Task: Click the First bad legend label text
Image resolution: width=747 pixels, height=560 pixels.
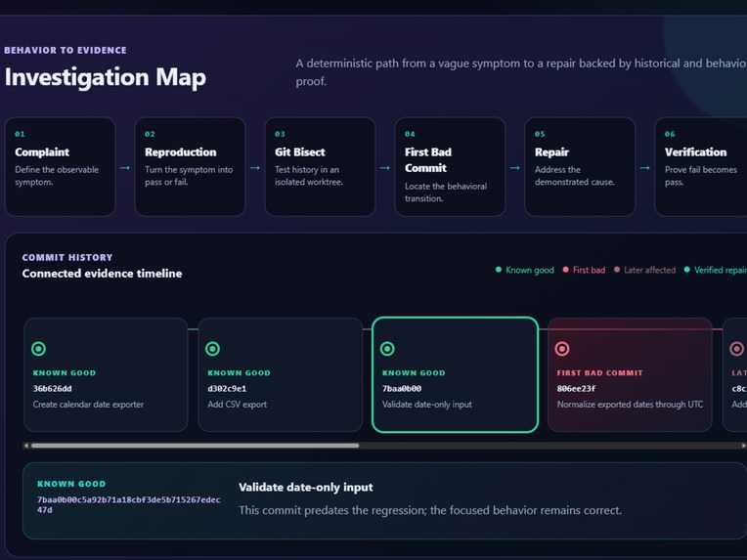Action: (x=589, y=270)
